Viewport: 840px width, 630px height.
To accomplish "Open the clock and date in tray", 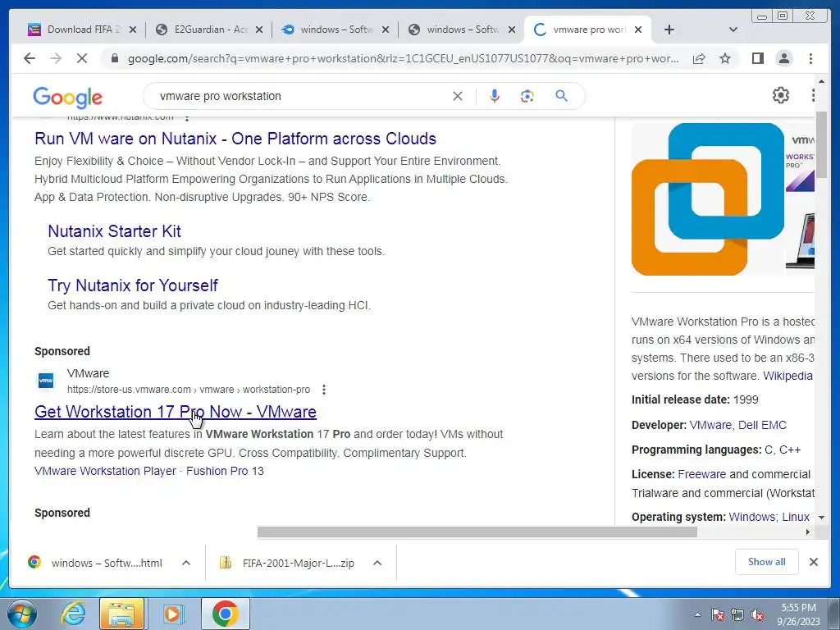I will coord(798,614).
